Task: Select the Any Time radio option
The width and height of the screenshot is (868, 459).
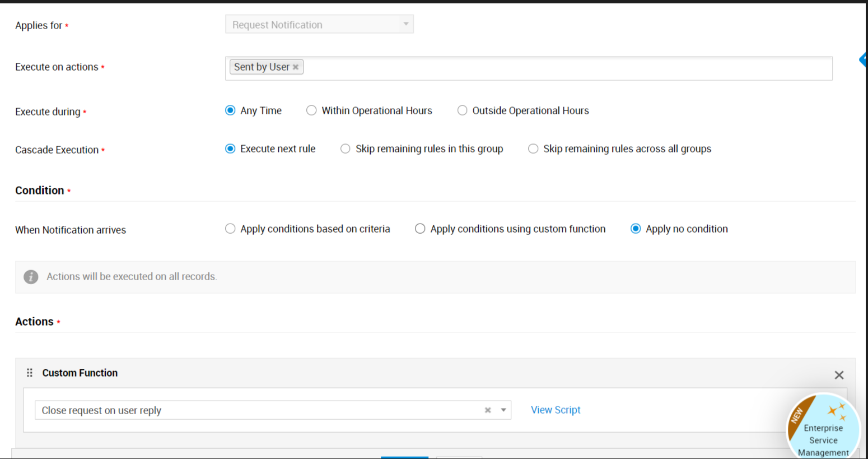Action: [x=230, y=110]
